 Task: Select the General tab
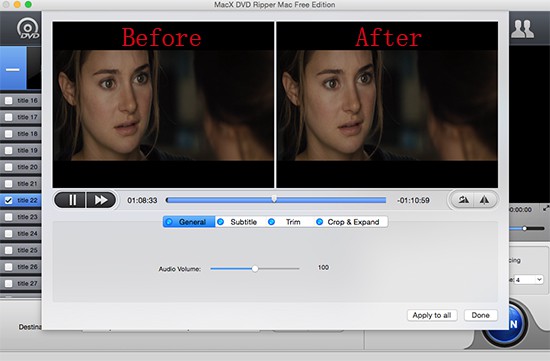click(189, 222)
